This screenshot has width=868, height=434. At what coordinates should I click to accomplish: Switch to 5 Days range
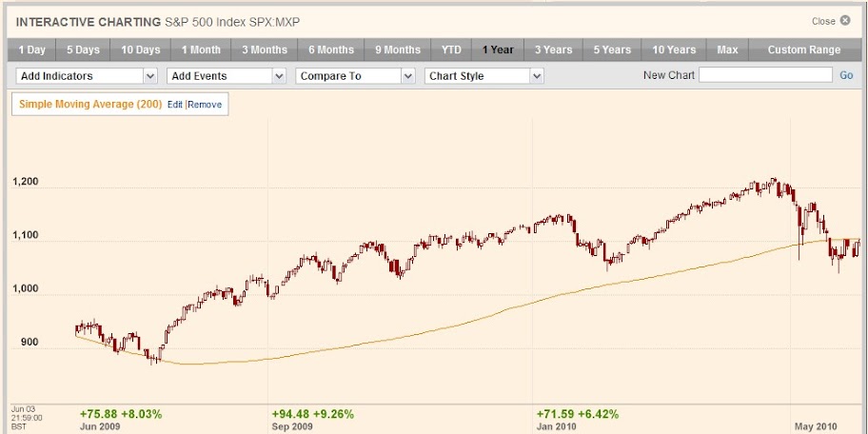83,49
